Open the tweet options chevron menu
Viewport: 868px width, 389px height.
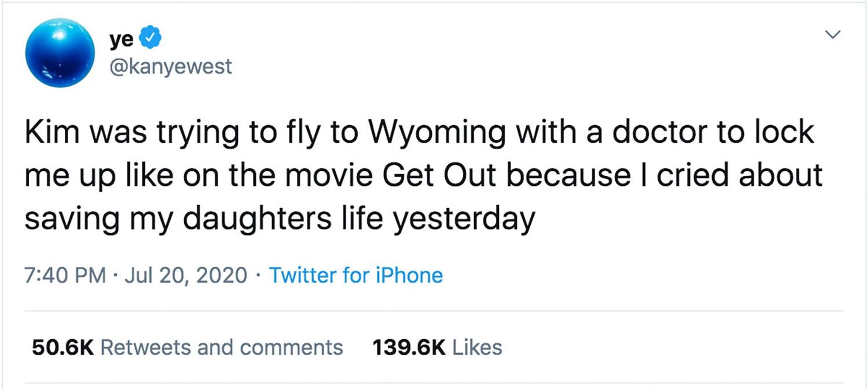(x=833, y=35)
